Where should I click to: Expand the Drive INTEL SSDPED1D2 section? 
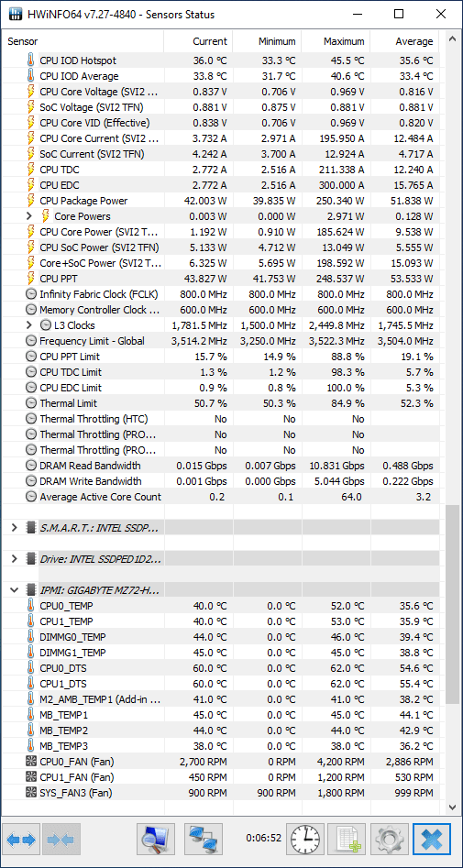(x=15, y=559)
